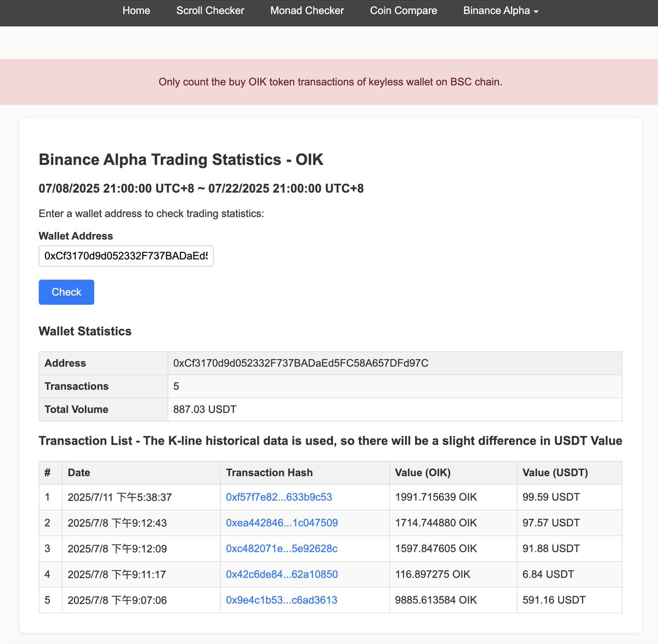Go to Scroll Checker page

(x=210, y=10)
